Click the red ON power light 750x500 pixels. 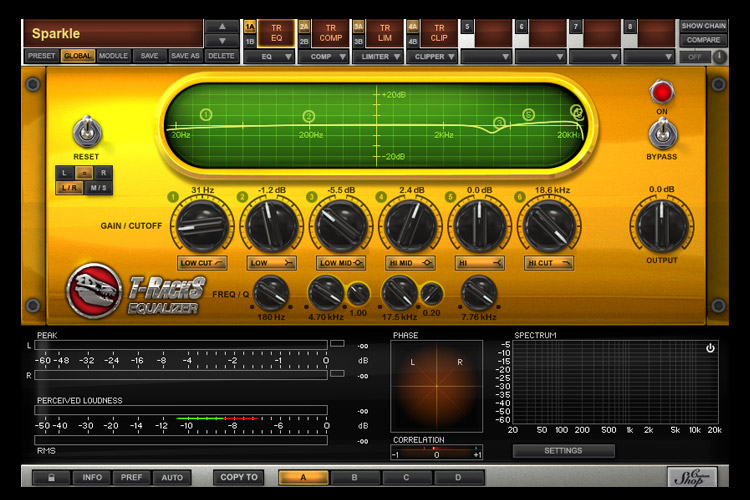point(662,92)
